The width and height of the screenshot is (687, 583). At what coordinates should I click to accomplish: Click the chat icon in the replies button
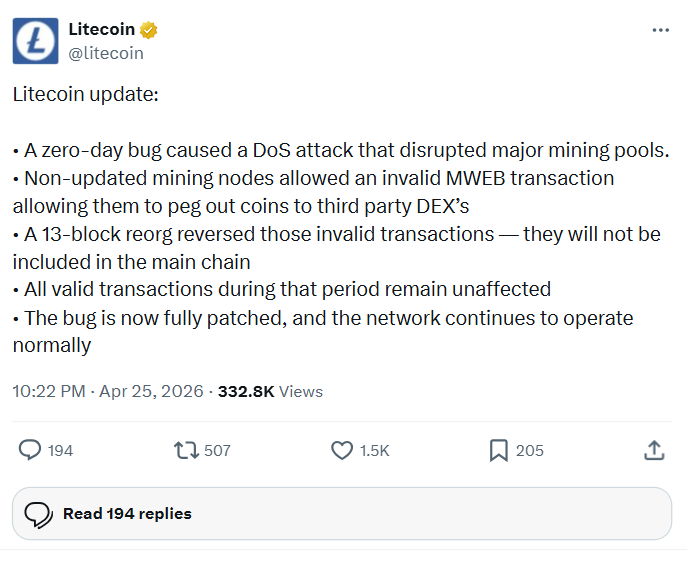(38, 514)
